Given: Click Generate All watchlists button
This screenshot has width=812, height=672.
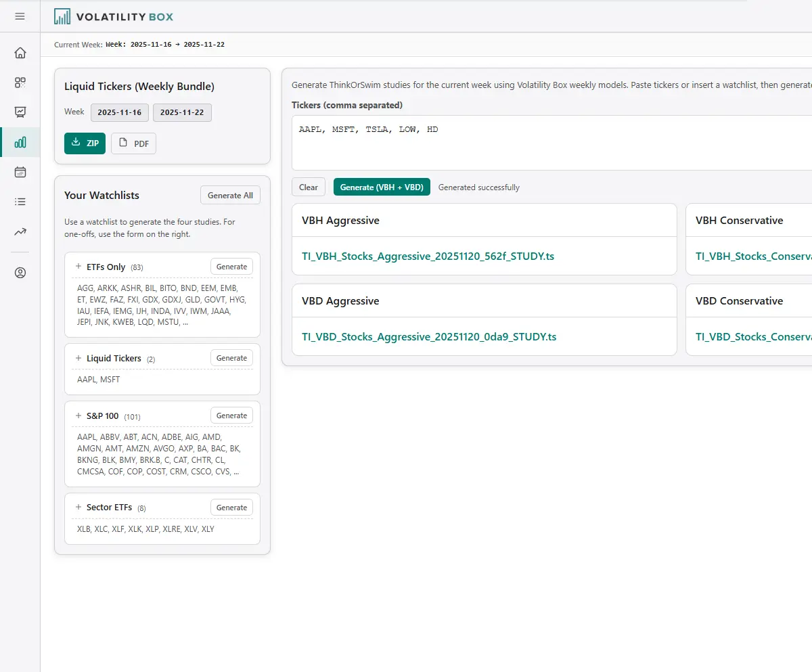Looking at the screenshot, I should (230, 195).
